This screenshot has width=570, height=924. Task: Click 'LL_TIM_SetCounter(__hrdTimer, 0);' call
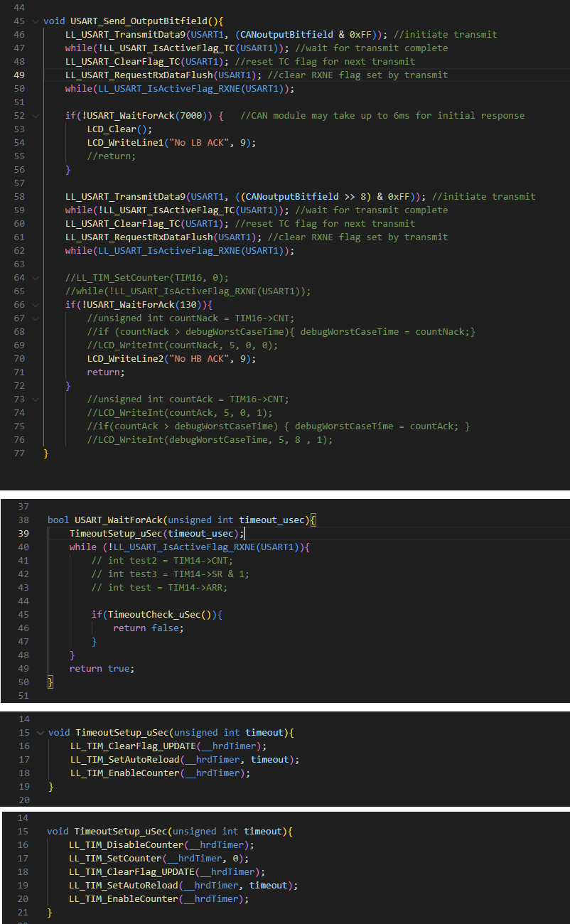click(x=158, y=859)
